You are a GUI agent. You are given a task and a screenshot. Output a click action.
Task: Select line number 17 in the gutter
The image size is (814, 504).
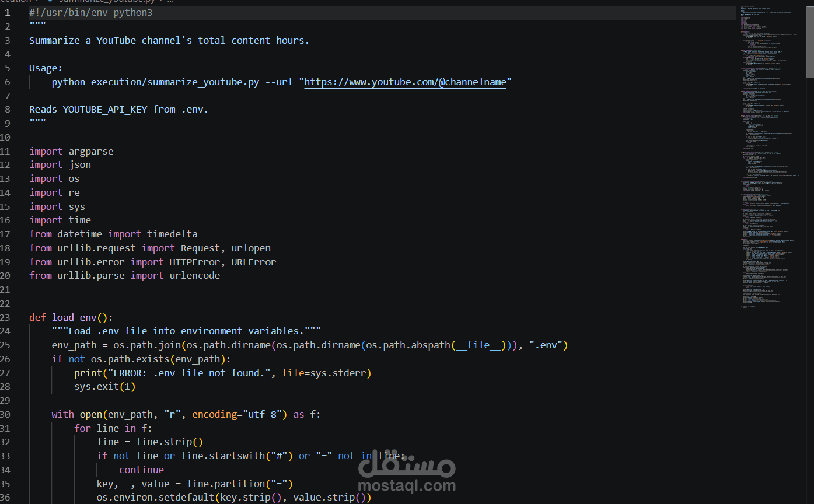tap(6, 234)
